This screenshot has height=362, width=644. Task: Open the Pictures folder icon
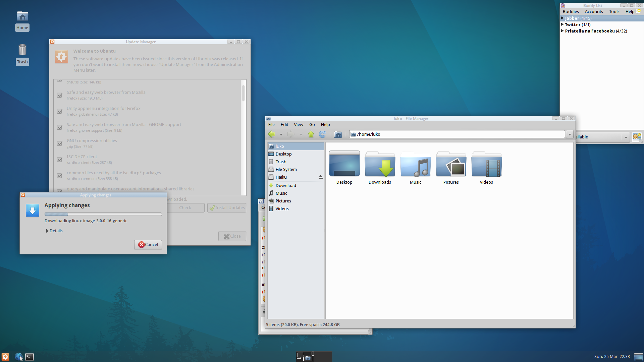(451, 164)
